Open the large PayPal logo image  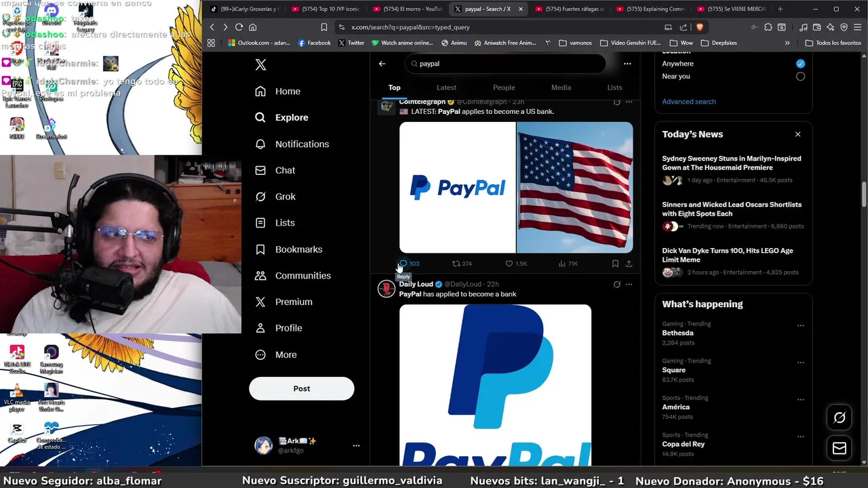(495, 385)
